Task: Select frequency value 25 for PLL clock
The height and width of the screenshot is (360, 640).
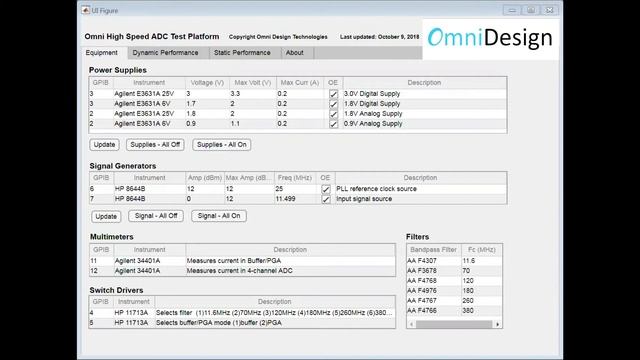Action: tap(295, 189)
